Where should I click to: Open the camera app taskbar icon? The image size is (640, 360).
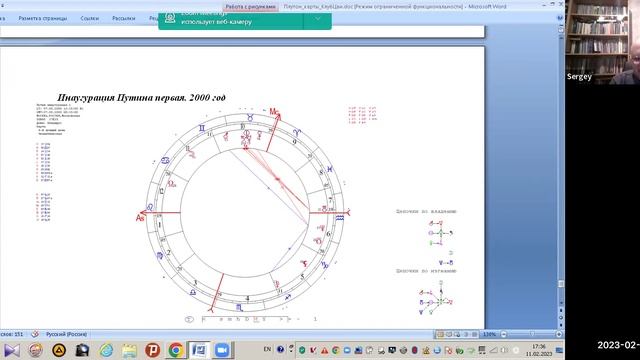click(82, 350)
